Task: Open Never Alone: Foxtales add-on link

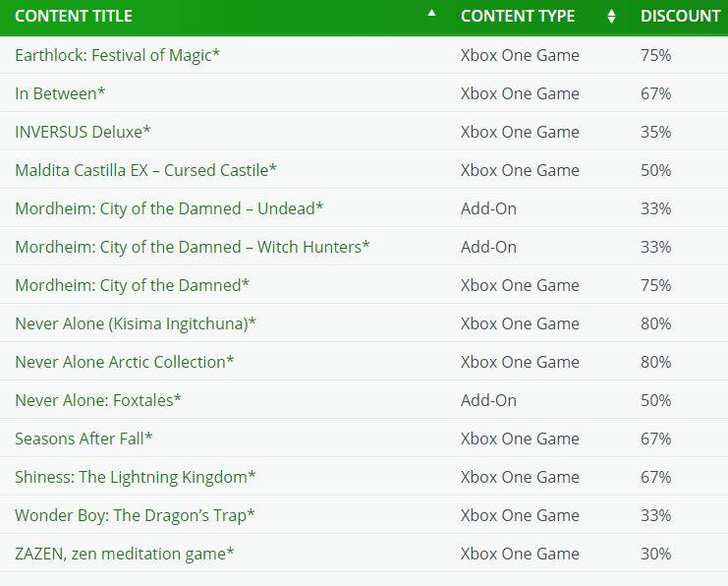Action: (x=98, y=400)
